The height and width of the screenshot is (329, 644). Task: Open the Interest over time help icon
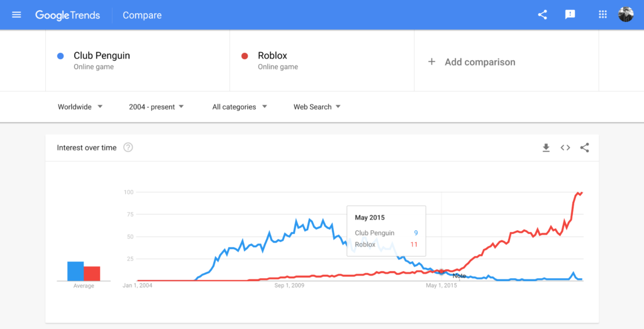coord(128,148)
